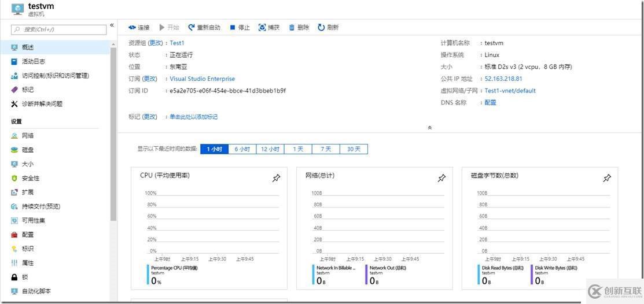The width and height of the screenshot is (644, 304).
Task: Click the Network In Billable legend entry
Action: pyautogui.click(x=336, y=268)
